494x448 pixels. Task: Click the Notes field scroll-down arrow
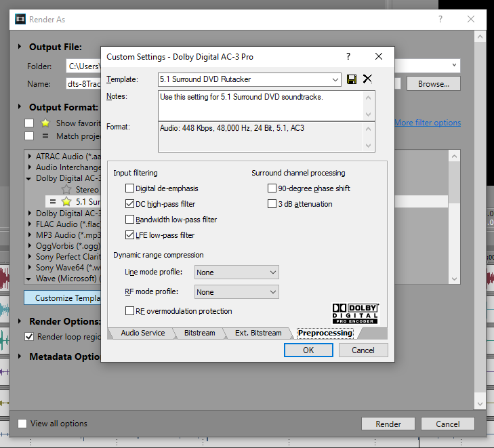pyautogui.click(x=368, y=115)
